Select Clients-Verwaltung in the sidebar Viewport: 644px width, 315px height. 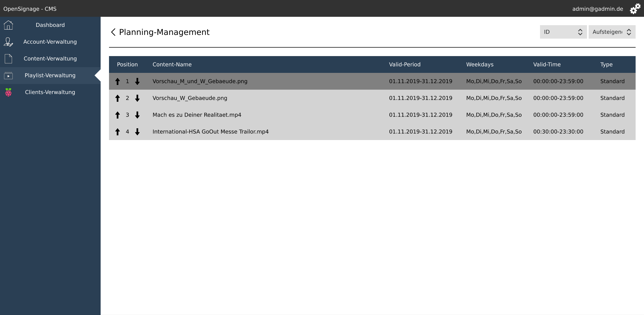click(50, 92)
